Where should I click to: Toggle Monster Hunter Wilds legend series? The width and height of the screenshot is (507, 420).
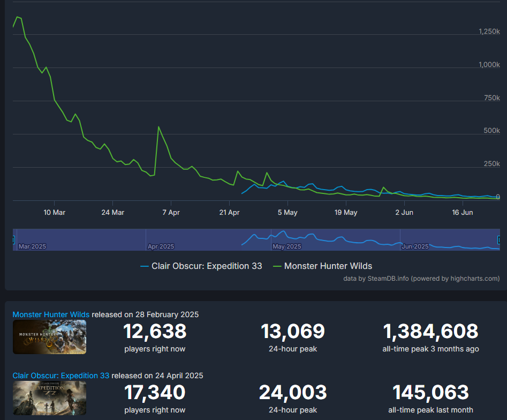tap(323, 266)
